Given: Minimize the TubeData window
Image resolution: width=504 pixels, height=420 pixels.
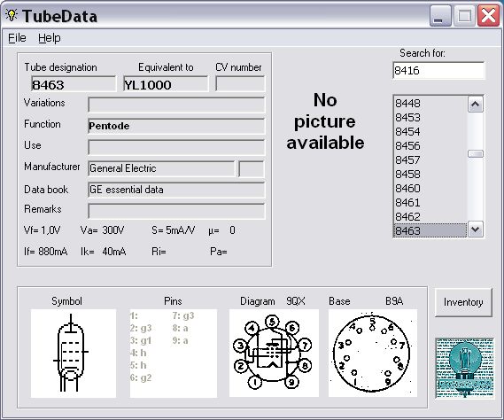Looking at the screenshot, I should [x=440, y=16].
